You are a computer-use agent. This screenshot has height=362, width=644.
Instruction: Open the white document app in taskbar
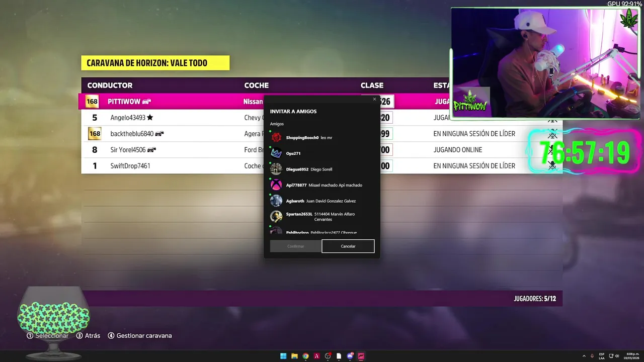[x=339, y=356]
